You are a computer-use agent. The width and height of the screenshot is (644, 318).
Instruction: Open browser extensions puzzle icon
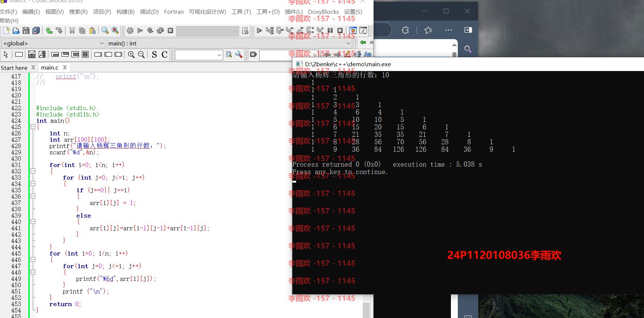406,30
